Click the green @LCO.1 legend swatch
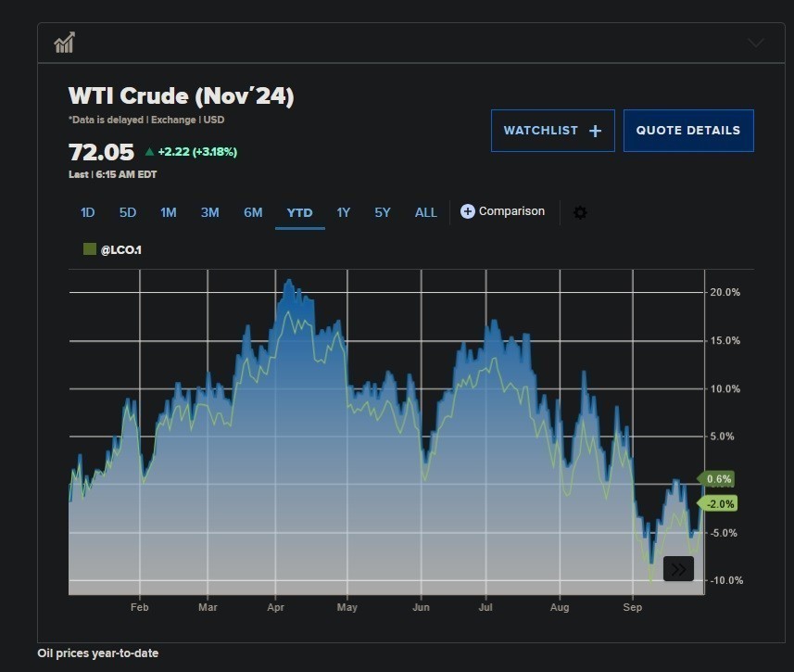The width and height of the screenshot is (794, 672). point(90,249)
